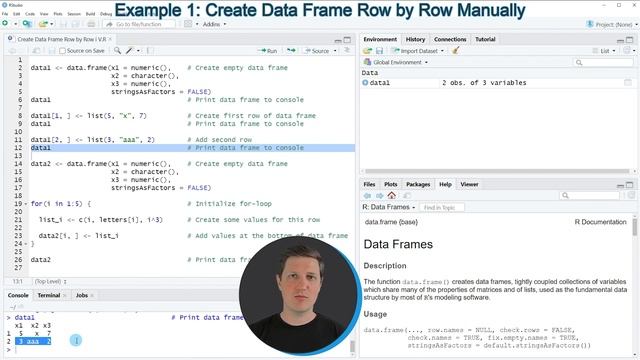The width and height of the screenshot is (640, 360).
Task: Open the Session menu
Action: [x=74, y=13]
